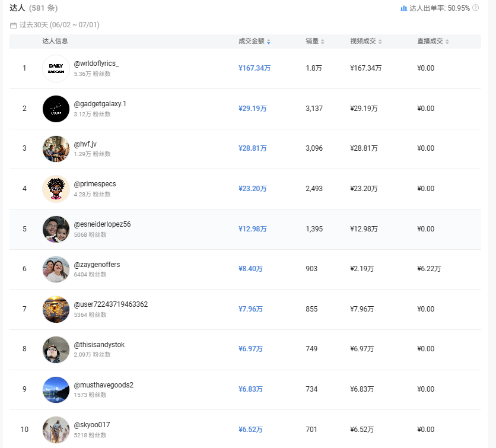Image resolution: width=496 pixels, height=448 pixels.
Task: Click sales value 1.8万
Action: (x=314, y=68)
